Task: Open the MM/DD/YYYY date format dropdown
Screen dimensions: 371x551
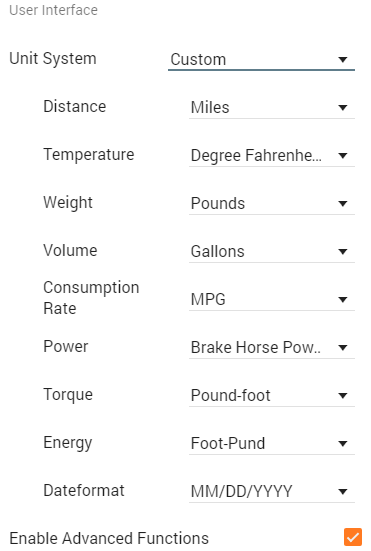Action: pyautogui.click(x=272, y=491)
